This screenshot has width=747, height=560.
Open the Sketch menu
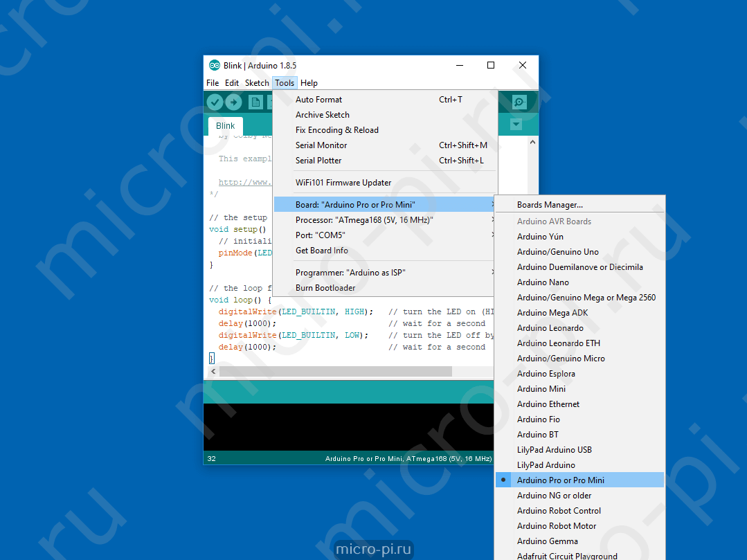(257, 83)
